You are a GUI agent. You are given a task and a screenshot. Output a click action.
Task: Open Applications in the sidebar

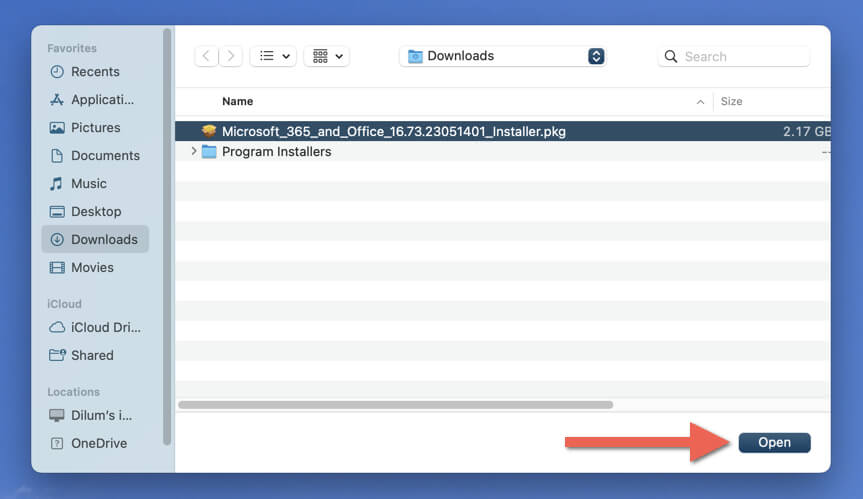pos(95,100)
